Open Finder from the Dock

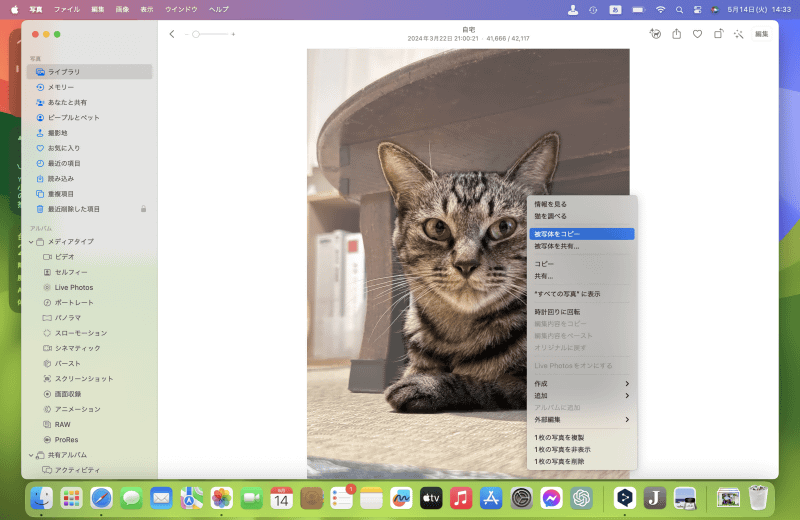click(41, 498)
